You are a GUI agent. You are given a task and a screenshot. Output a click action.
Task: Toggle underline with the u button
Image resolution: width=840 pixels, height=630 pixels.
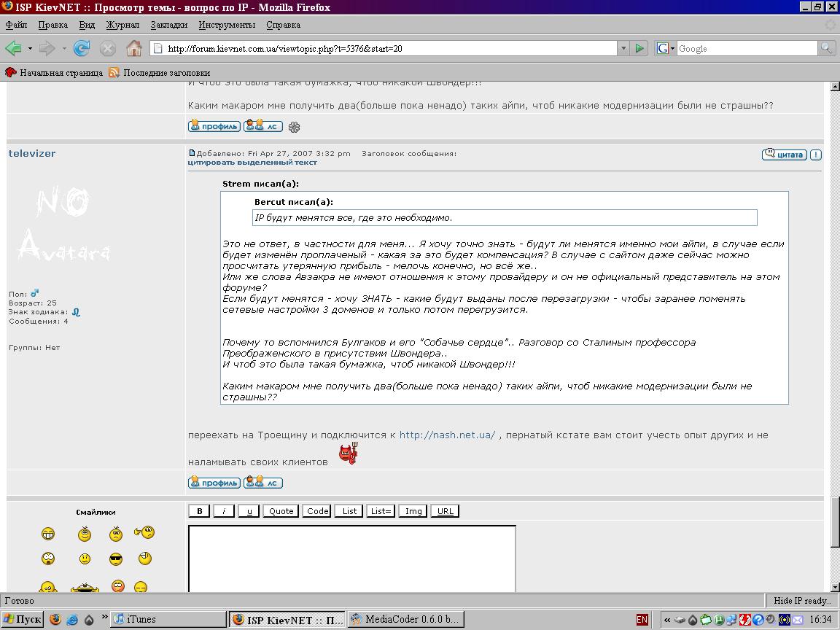click(249, 511)
